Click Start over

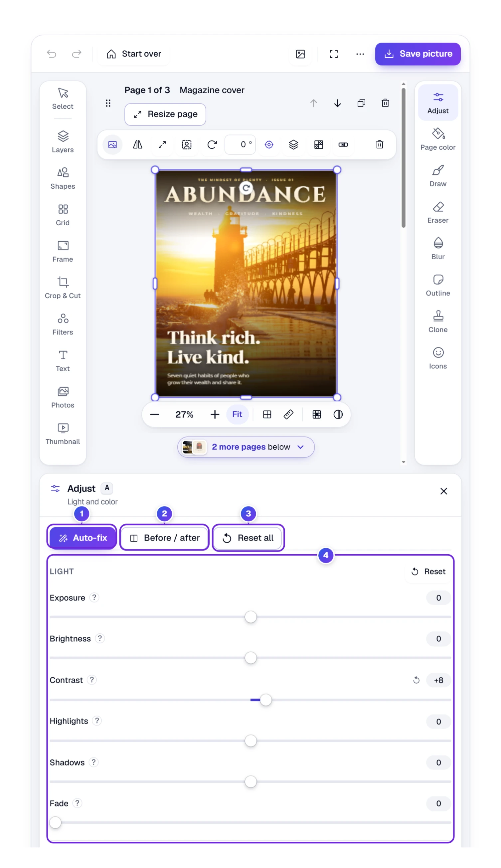point(134,54)
